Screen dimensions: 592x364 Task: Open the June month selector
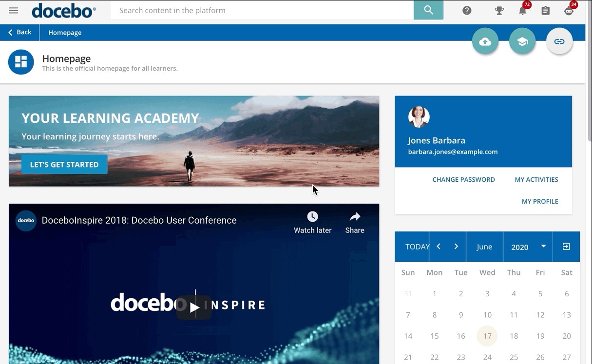[x=484, y=247]
